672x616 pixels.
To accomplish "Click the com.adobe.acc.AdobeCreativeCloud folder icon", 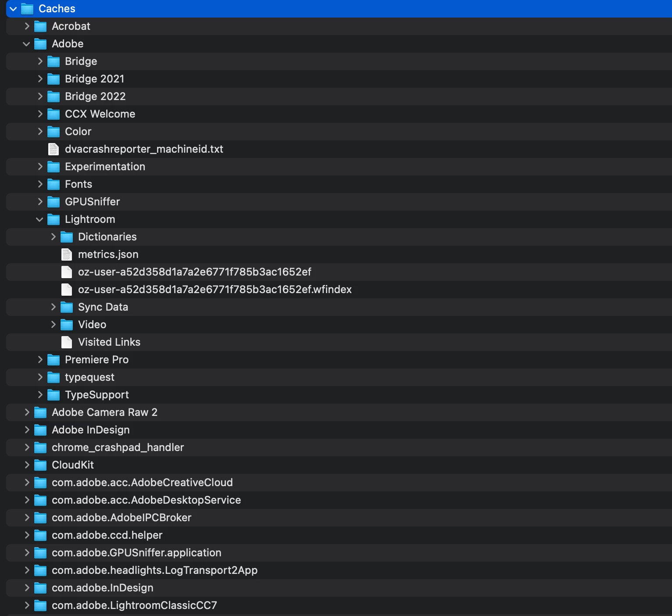I will [x=40, y=483].
